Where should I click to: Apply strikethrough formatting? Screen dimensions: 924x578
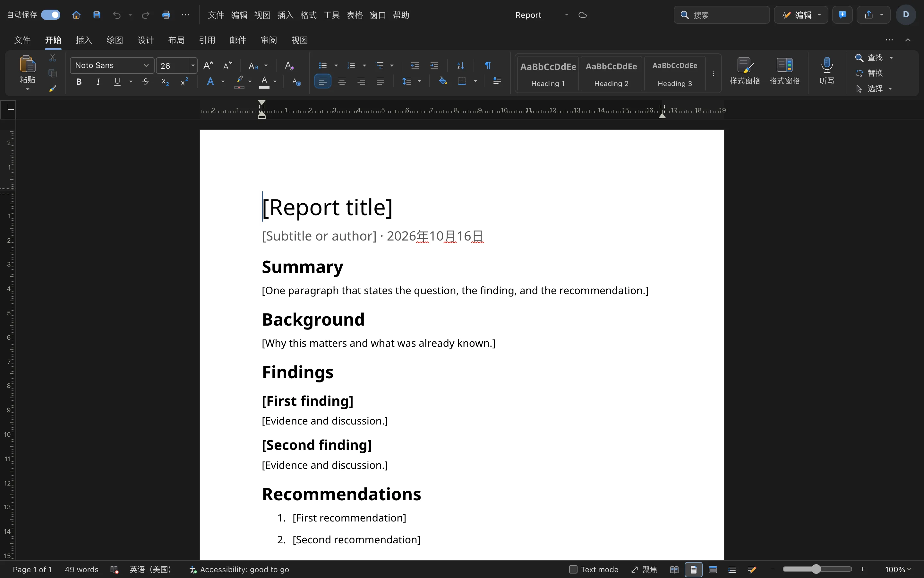click(x=145, y=82)
